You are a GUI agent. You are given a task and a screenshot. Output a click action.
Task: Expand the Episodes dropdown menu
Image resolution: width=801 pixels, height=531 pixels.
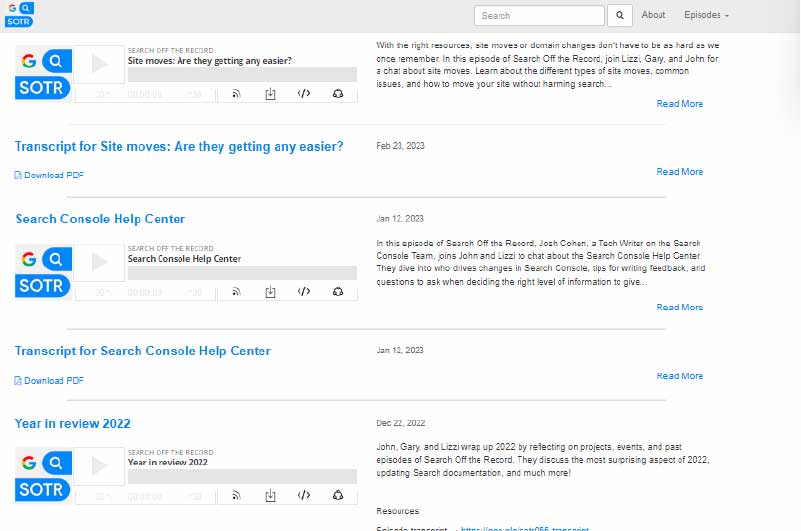coord(706,15)
